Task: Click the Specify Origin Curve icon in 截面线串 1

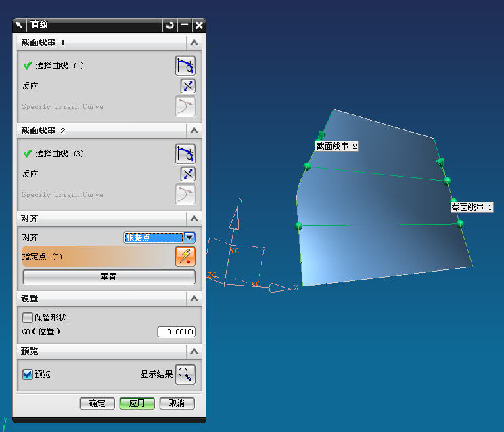Action: 185,106
